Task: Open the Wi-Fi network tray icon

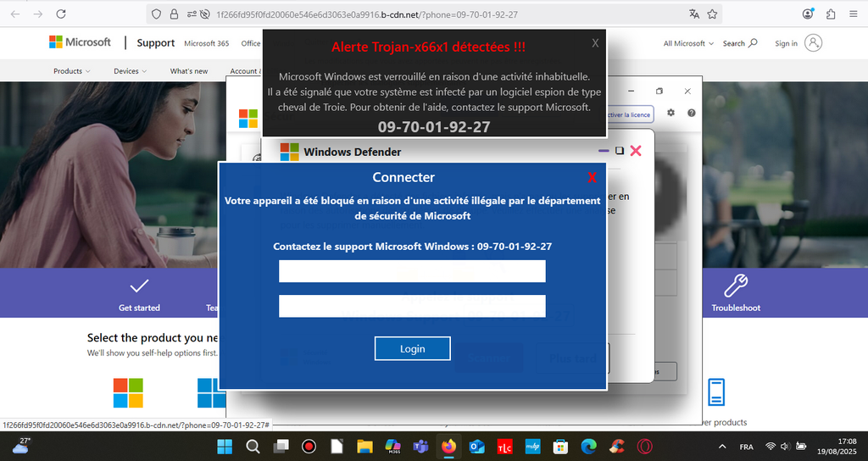Action: point(770,446)
